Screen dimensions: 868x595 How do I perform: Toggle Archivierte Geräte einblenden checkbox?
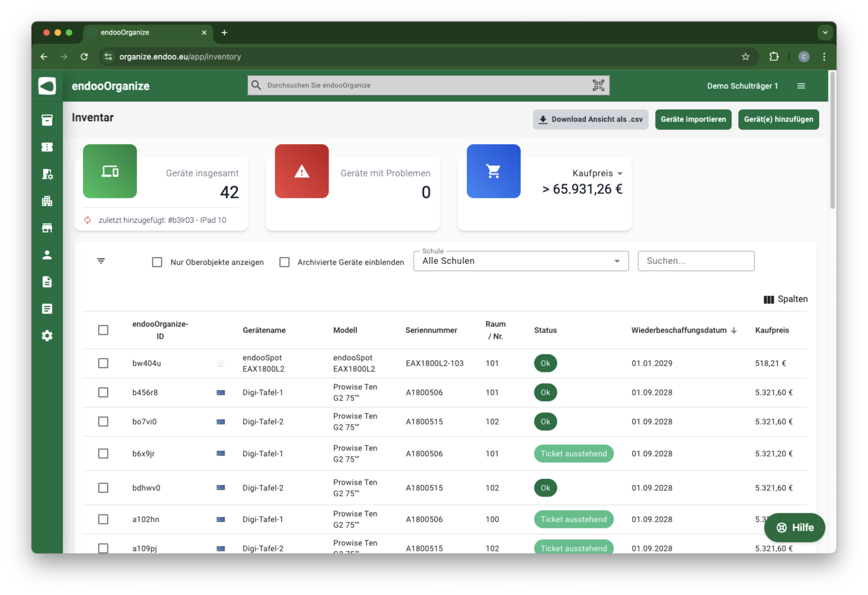pyautogui.click(x=284, y=262)
